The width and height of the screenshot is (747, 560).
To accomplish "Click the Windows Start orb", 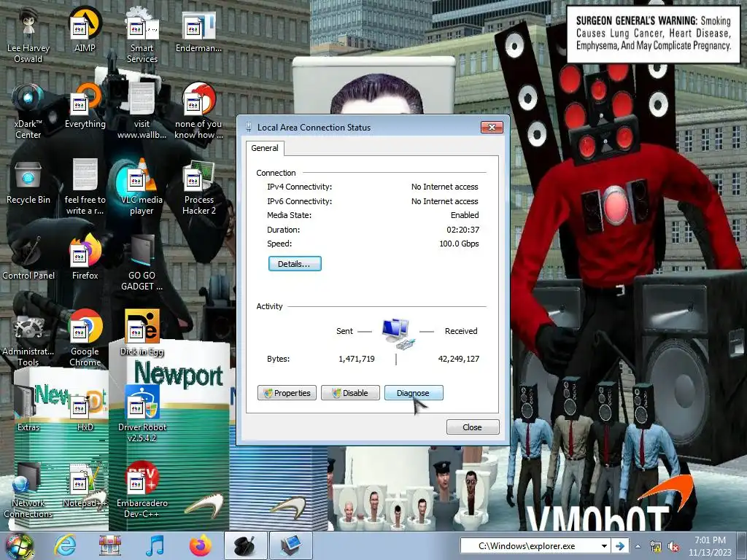I will (x=20, y=546).
